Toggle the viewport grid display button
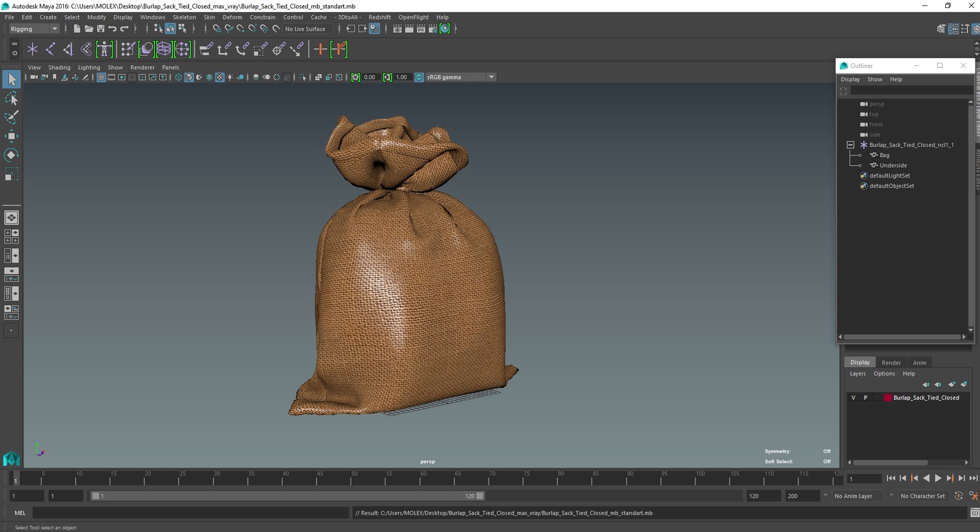The width and height of the screenshot is (980, 532). (x=101, y=77)
